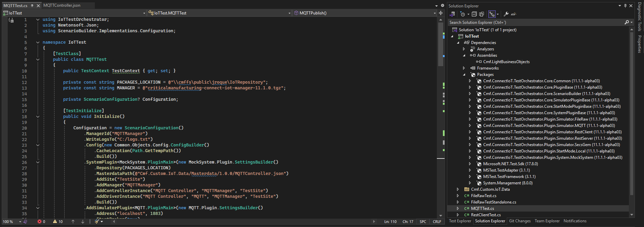Open the 100 % zoom combo box

coord(12,222)
